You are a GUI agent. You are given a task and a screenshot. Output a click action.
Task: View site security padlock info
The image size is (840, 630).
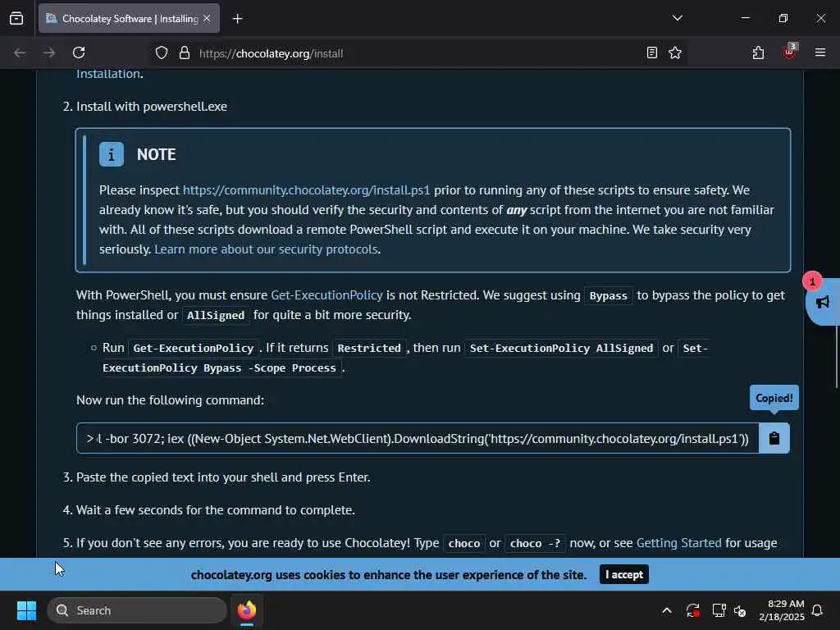coord(185,53)
